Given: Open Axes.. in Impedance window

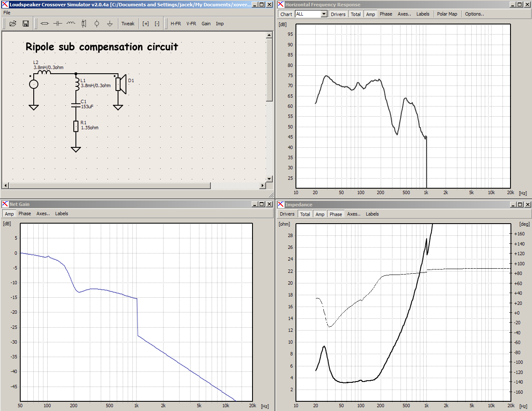Looking at the screenshot, I should tap(354, 214).
